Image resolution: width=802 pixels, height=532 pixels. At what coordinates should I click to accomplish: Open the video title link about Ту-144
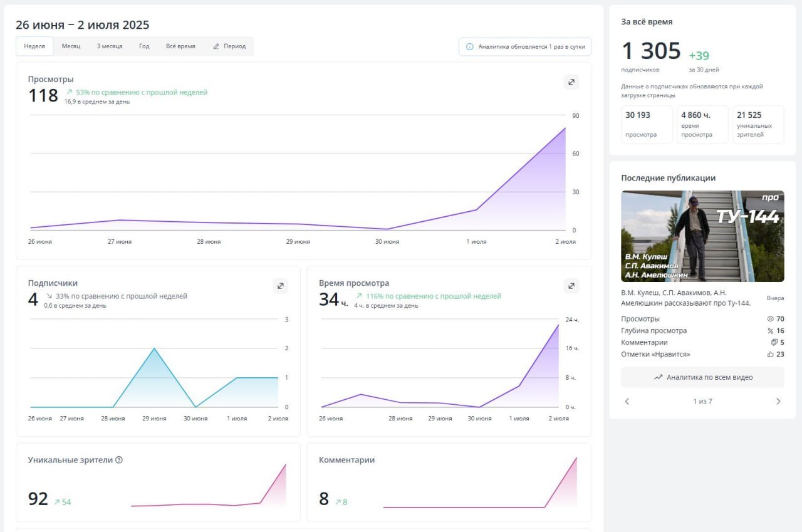pyautogui.click(x=686, y=298)
